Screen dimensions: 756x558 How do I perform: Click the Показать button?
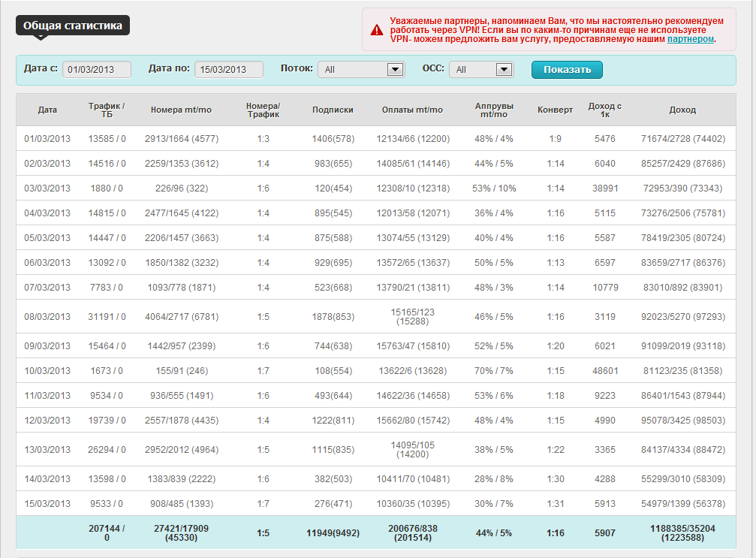567,69
